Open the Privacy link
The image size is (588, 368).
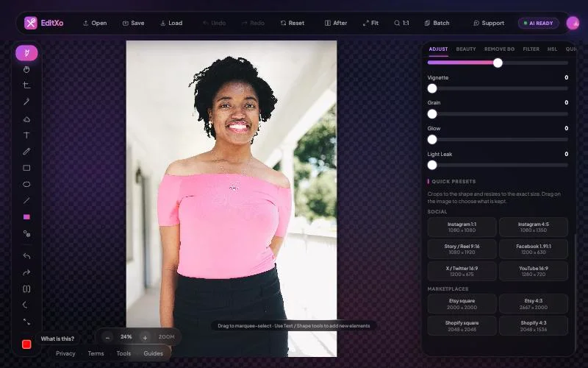click(x=65, y=353)
